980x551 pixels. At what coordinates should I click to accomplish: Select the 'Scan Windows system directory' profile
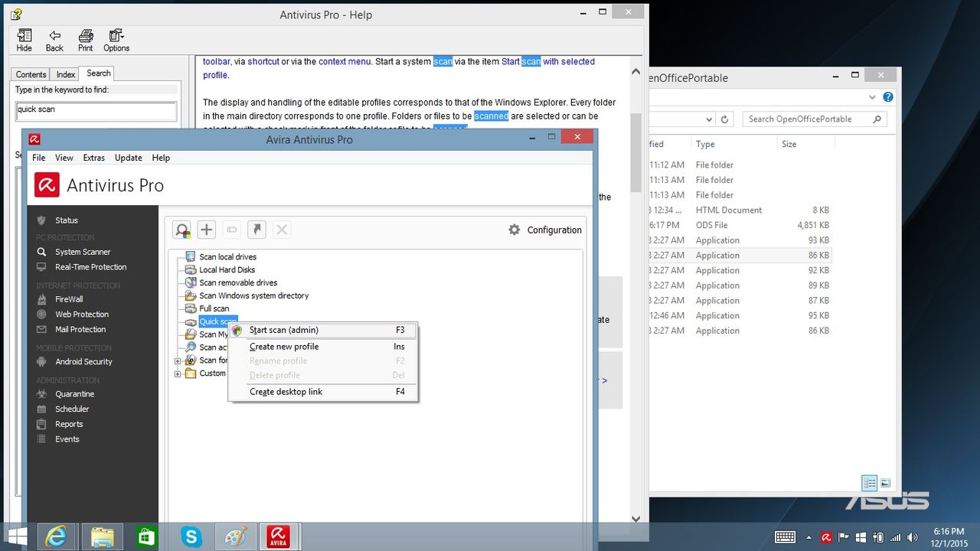(x=253, y=295)
